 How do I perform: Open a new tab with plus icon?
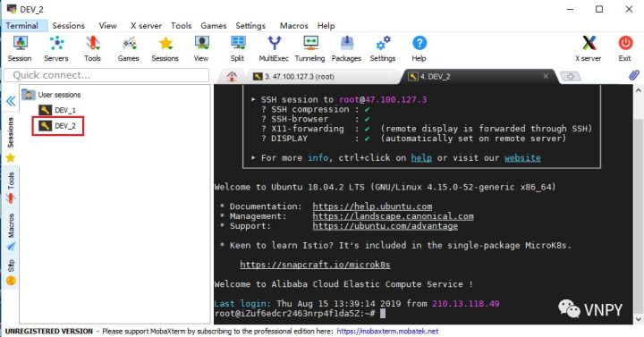tap(571, 76)
